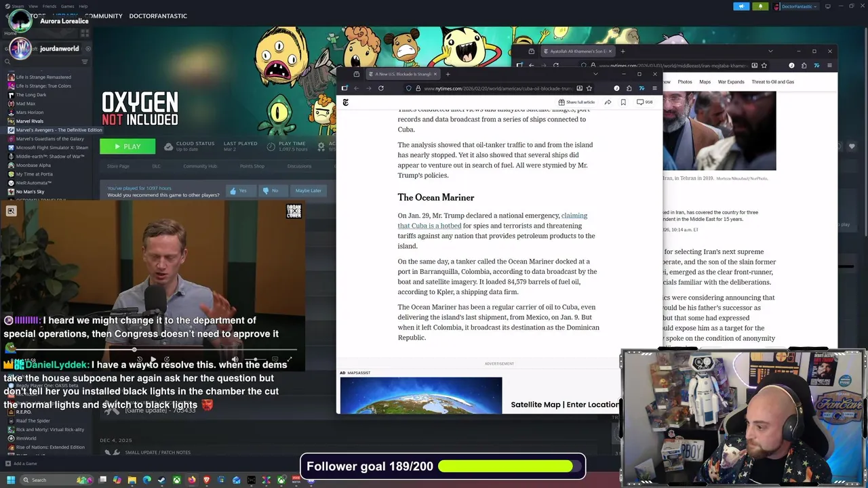Image resolution: width=868 pixels, height=488 pixels.
Task: Click the New York Times logo on the article
Action: (x=346, y=102)
